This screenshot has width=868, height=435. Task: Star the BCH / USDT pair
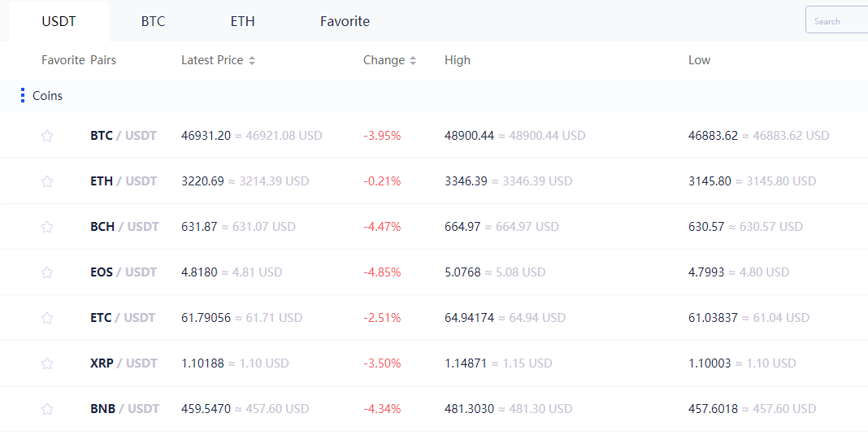(47, 227)
